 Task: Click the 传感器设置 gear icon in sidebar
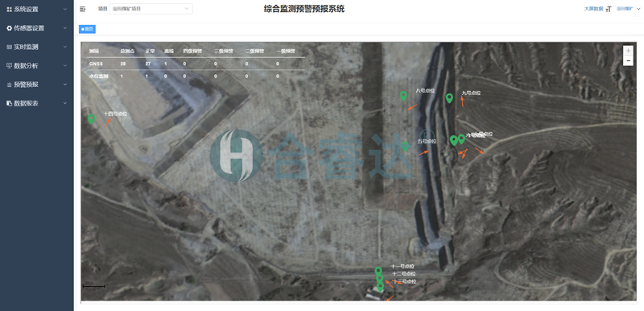coord(9,28)
